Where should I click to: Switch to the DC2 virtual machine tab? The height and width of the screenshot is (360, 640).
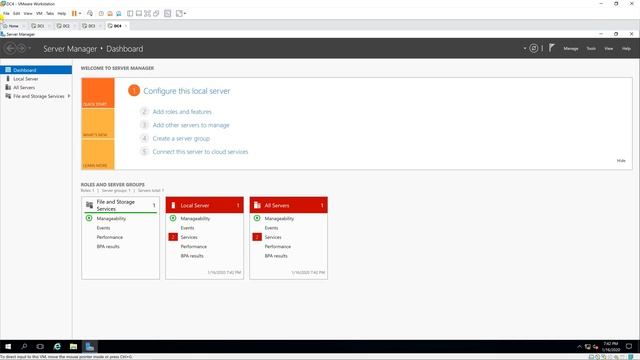pyautogui.click(x=64, y=26)
